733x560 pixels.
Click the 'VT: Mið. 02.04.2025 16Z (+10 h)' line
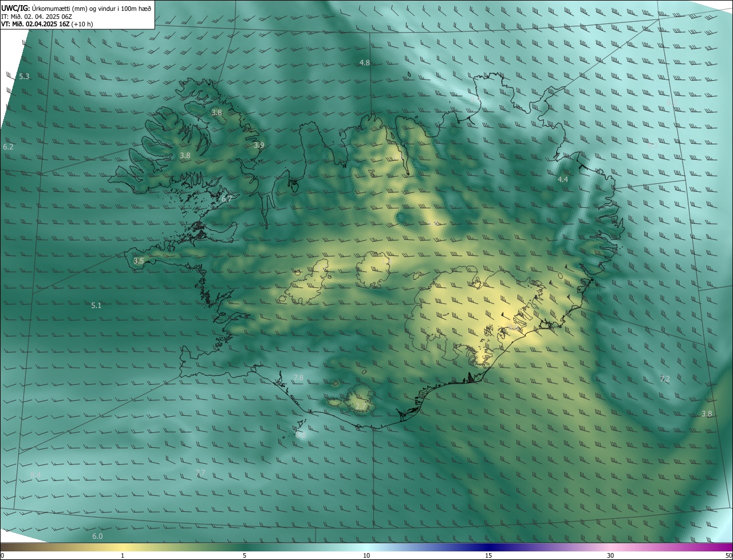click(x=47, y=24)
